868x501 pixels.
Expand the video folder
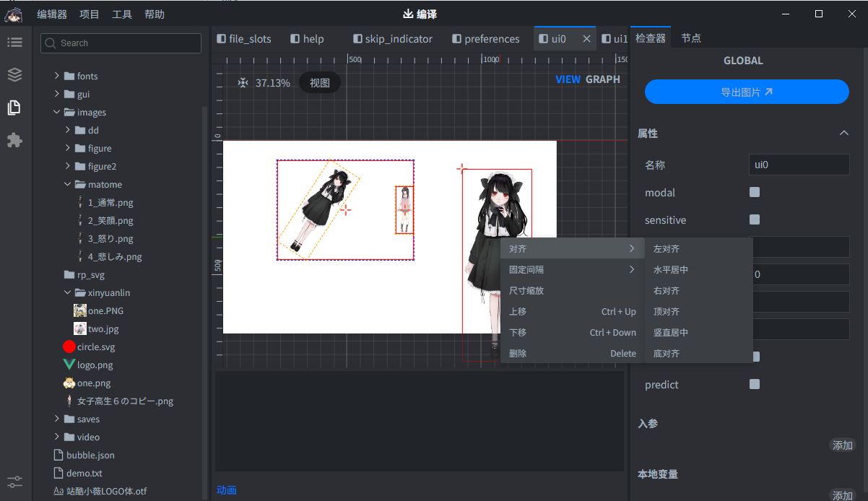(x=57, y=437)
